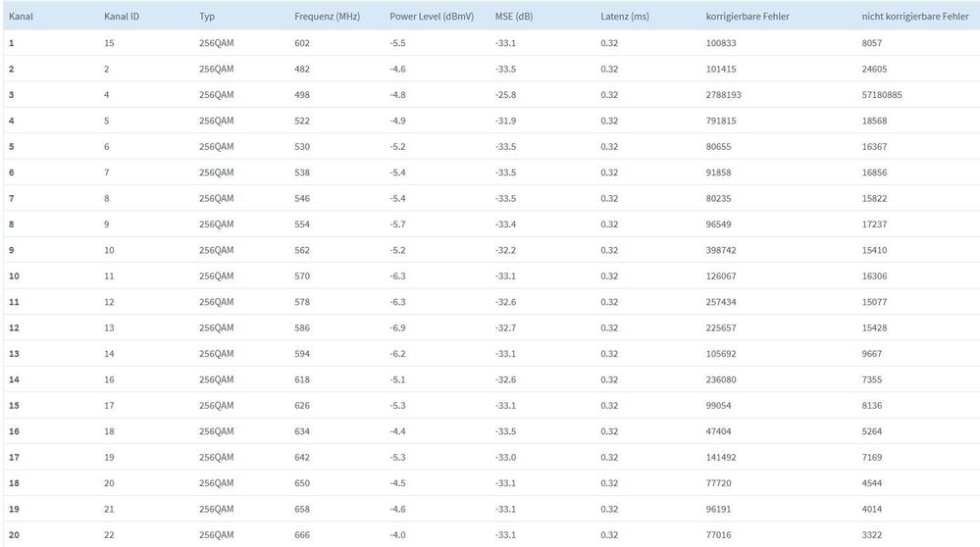Click the Power Level (dBmV) header

coord(433,17)
